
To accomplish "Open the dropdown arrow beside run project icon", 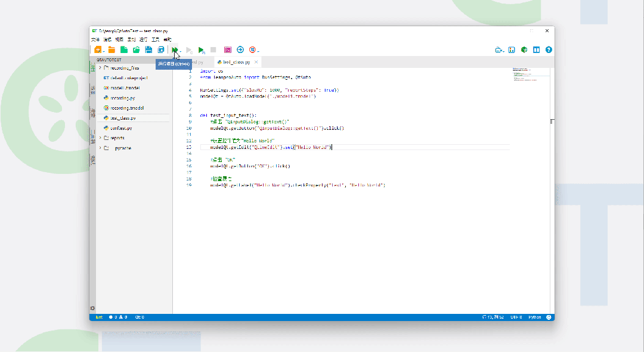I will [x=181, y=51].
